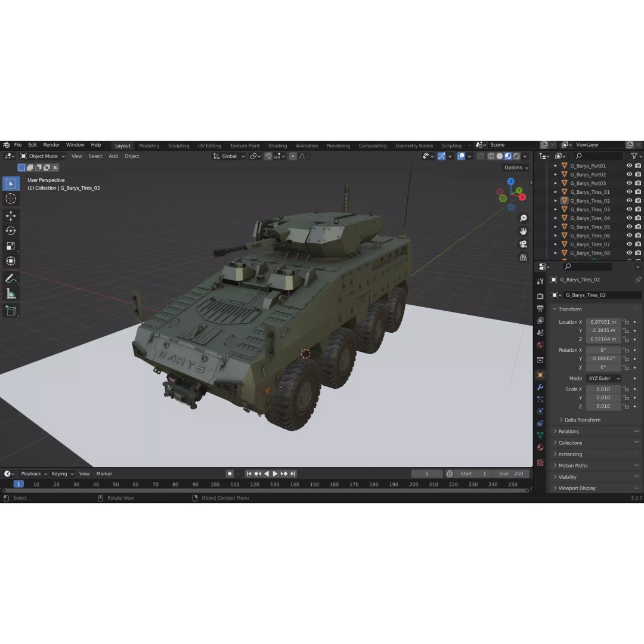This screenshot has height=644, width=644.
Task: Disable render for G_Barys_Tires_08 camera icon
Action: click(638, 253)
